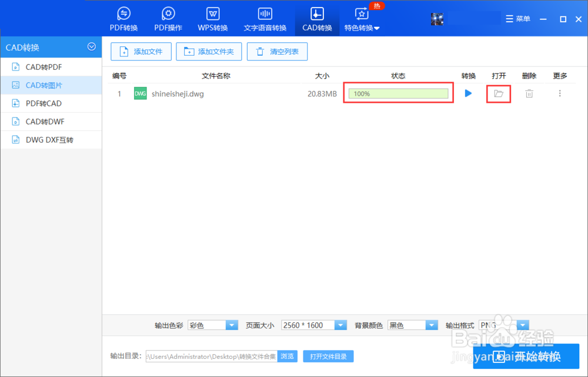Image resolution: width=588 pixels, height=377 pixels.
Task: Select CAD转图片 in sidebar
Action: tap(51, 85)
